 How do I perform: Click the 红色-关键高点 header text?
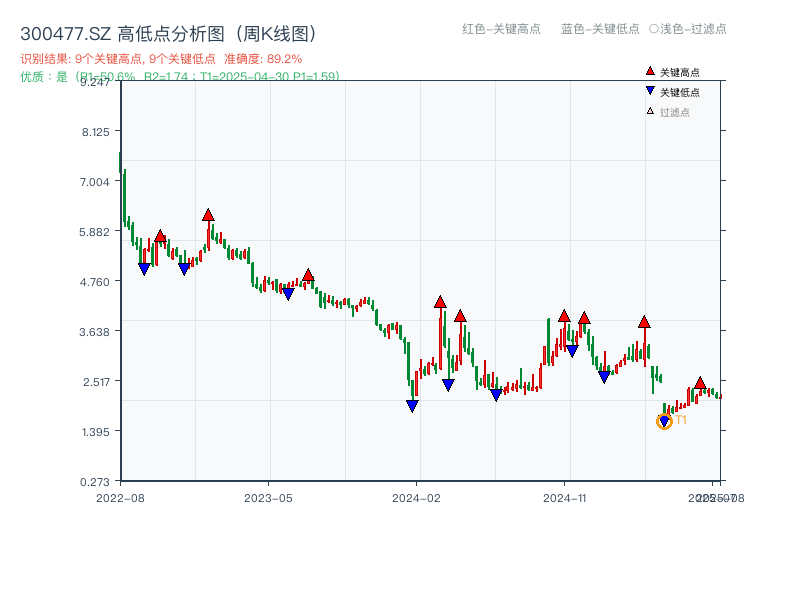(501, 29)
